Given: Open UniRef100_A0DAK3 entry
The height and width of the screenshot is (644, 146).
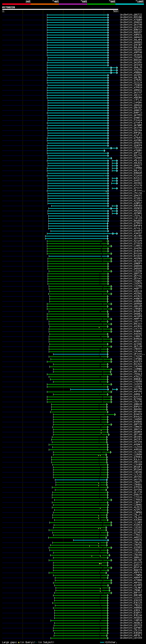Looking at the screenshot, I should (131, 445).
